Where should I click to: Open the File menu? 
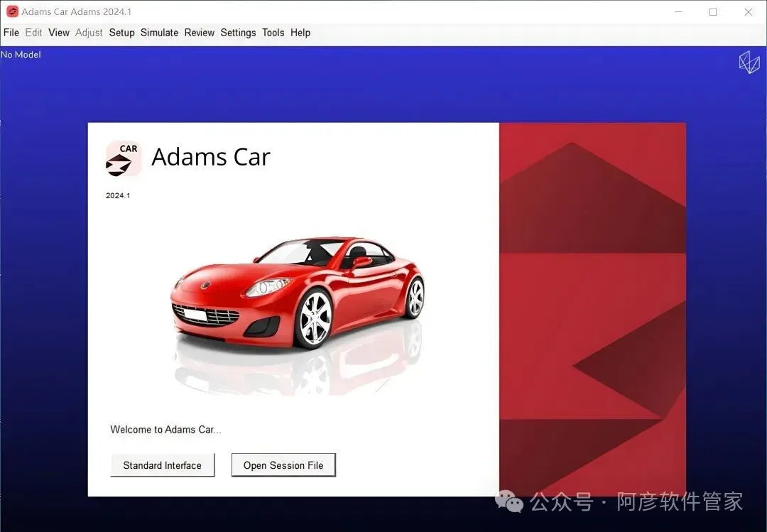click(x=11, y=33)
